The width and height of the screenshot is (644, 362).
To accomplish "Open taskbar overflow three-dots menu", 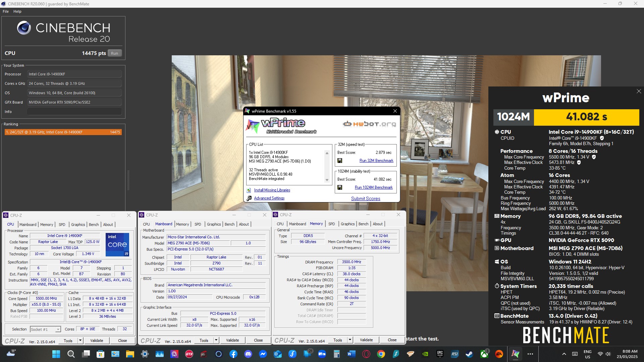I will 530,354.
